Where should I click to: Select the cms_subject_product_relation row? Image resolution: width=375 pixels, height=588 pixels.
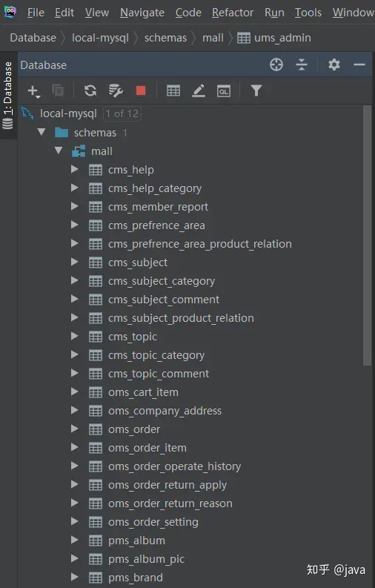[x=190, y=318]
